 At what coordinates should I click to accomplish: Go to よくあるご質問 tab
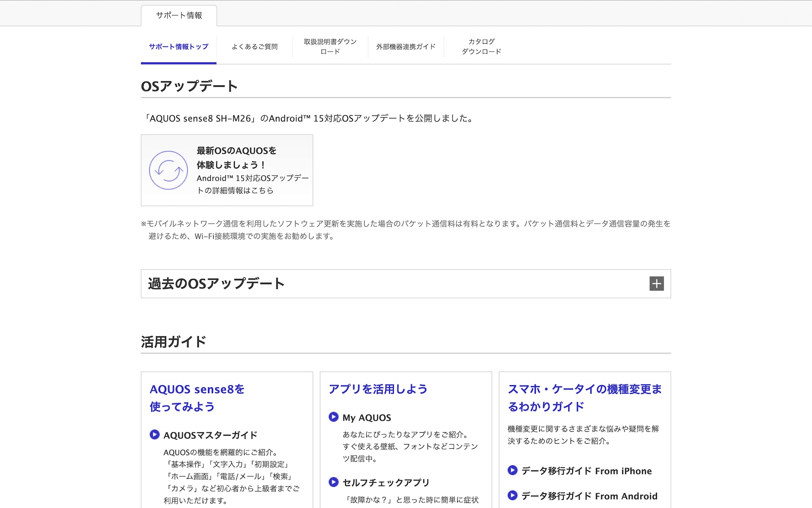pyautogui.click(x=255, y=47)
